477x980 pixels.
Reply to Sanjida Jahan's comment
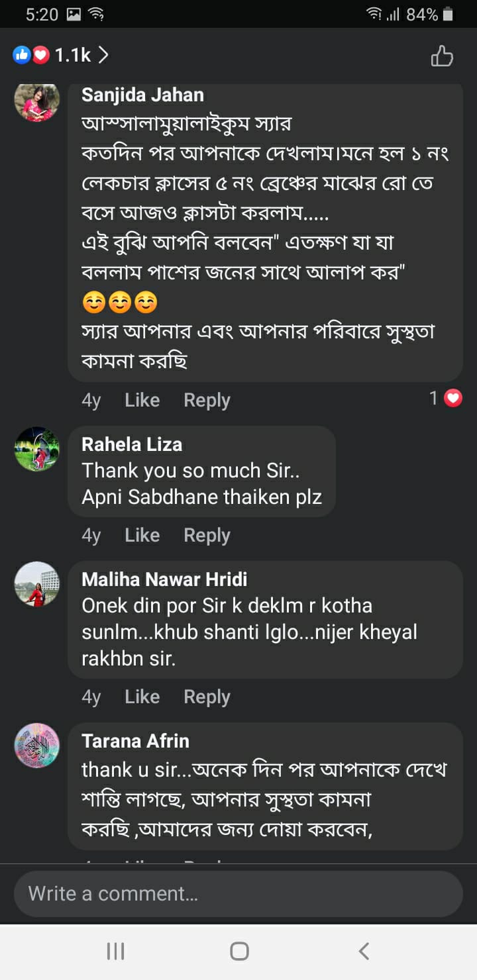click(207, 400)
